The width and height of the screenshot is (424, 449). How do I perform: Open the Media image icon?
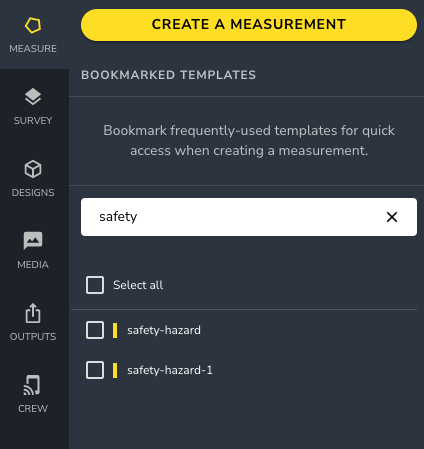click(x=33, y=241)
